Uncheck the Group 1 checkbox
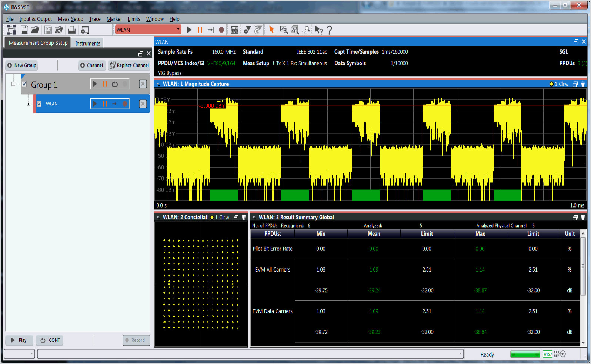The height and width of the screenshot is (364, 591). [x=24, y=84]
